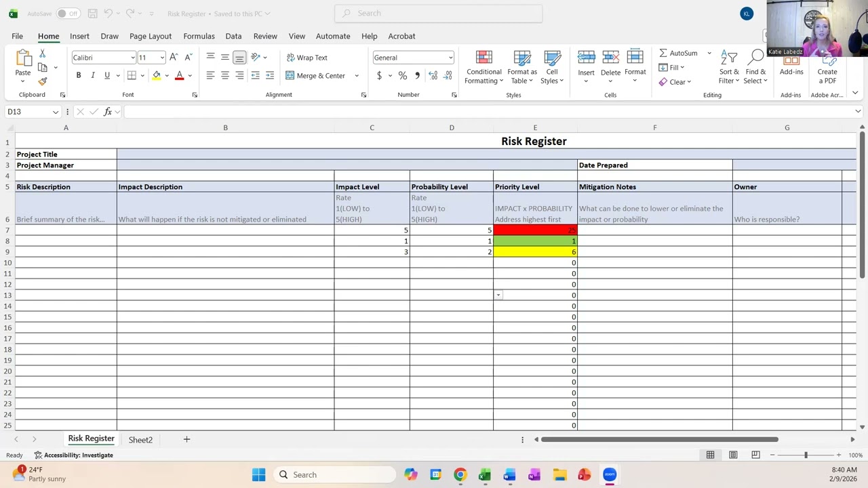Toggle Align Left alignment

point(210,75)
